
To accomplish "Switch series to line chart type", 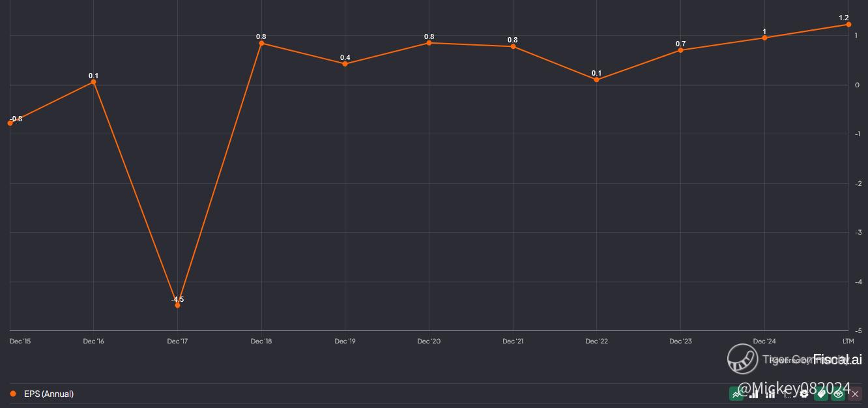I will click(736, 394).
